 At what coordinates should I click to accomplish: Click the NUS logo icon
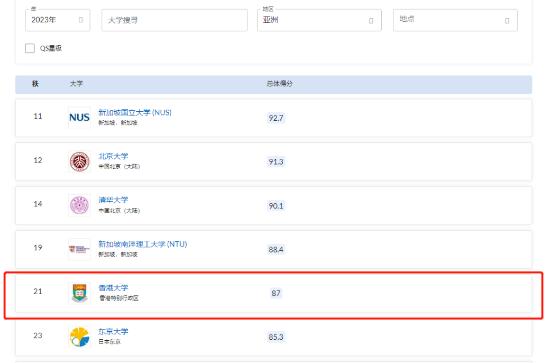79,118
